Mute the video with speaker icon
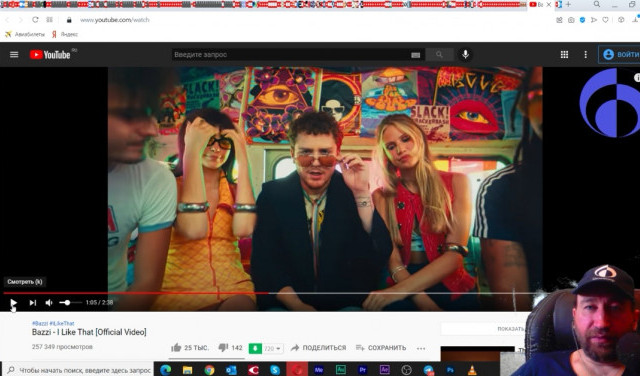Screen dimensions: 640x376 tap(49, 303)
